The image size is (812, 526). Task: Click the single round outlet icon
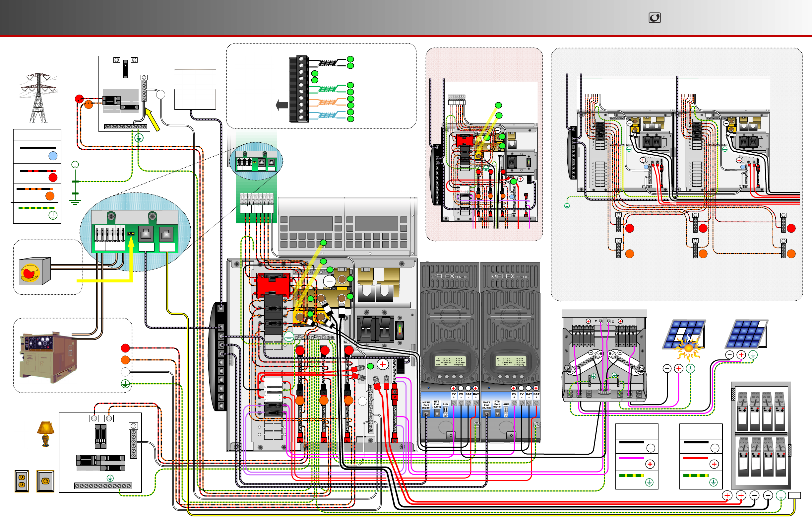[x=45, y=481]
